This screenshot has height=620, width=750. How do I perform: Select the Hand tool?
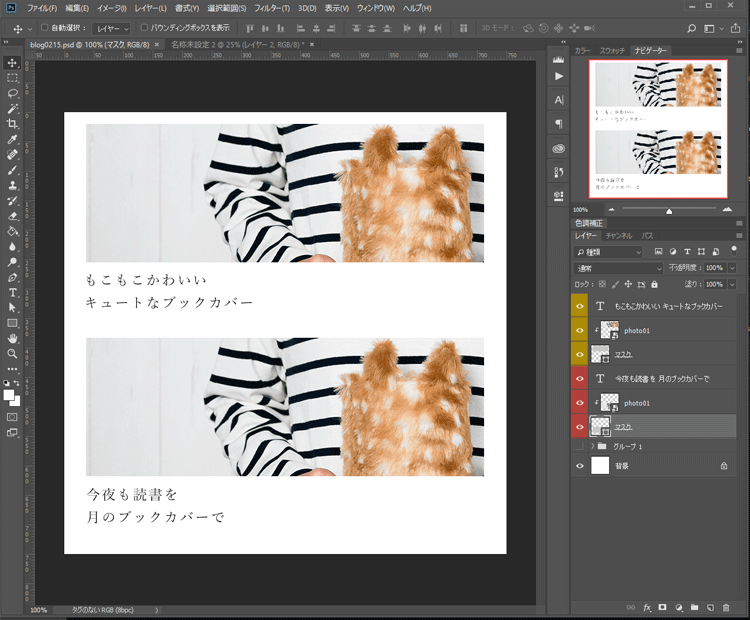(12, 338)
